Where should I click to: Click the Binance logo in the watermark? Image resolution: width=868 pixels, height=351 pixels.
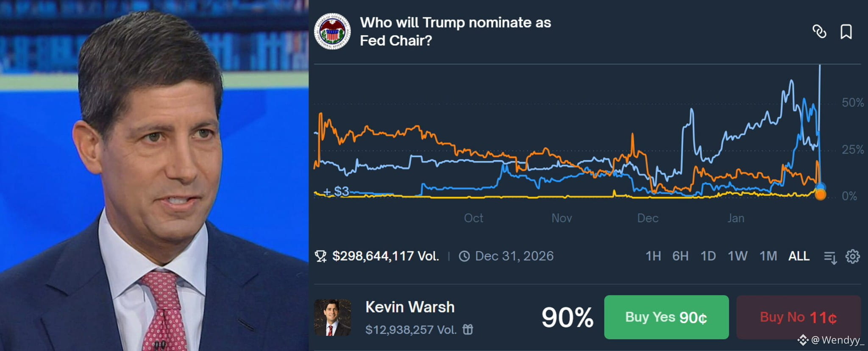(803, 340)
